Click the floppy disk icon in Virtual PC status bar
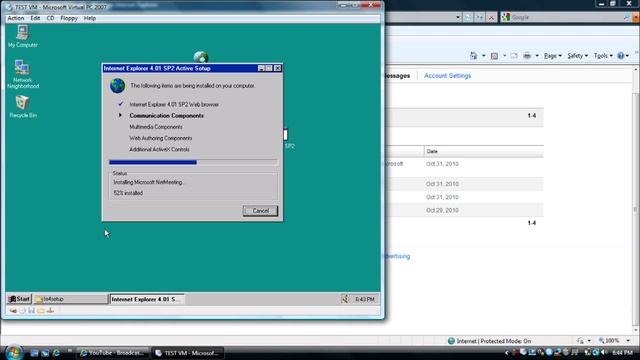 [x=31, y=311]
